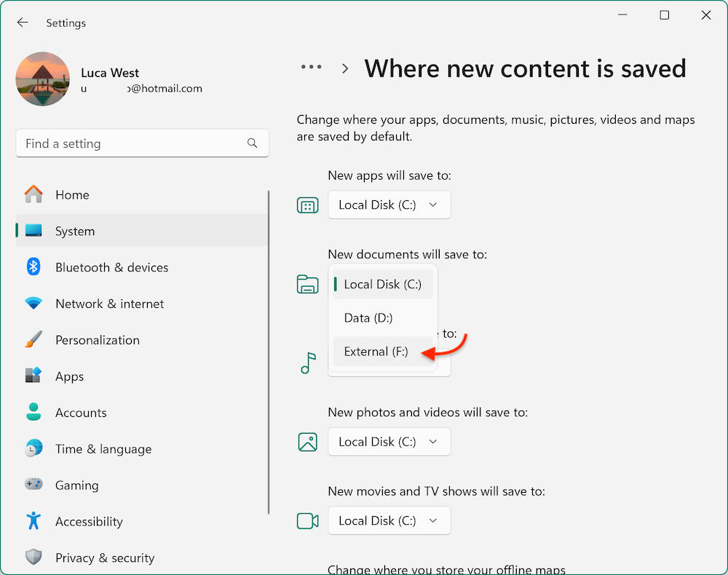Click the movies and TV camera icon
This screenshot has width=728, height=575.
coord(307,520)
